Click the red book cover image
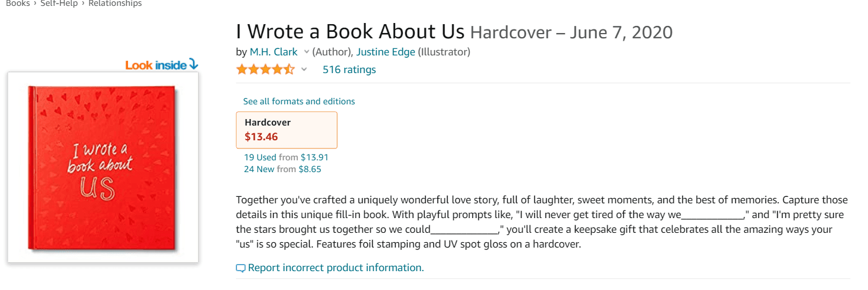Screen dimensions: 868x290 [103, 168]
